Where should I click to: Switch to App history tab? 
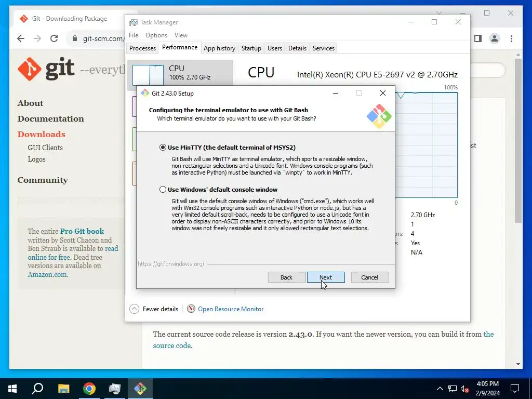[219, 48]
